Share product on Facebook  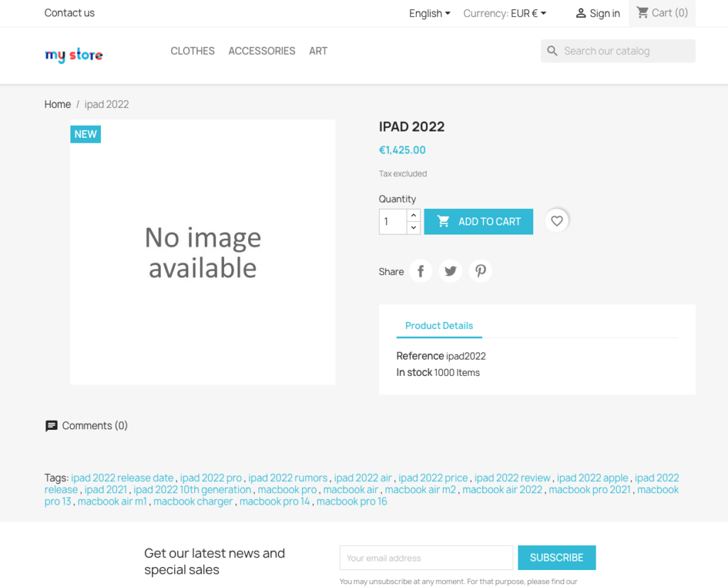click(421, 271)
